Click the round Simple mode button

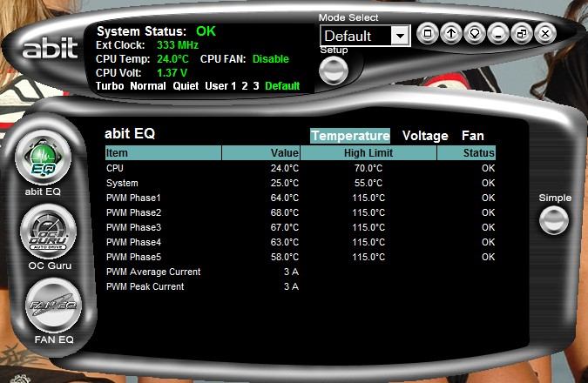pyautogui.click(x=553, y=220)
